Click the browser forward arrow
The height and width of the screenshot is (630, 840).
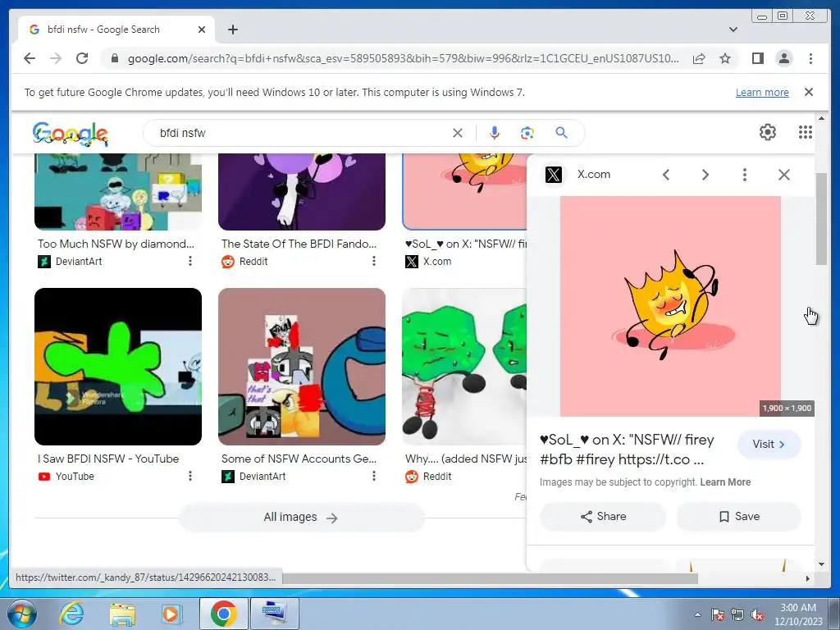coord(56,58)
